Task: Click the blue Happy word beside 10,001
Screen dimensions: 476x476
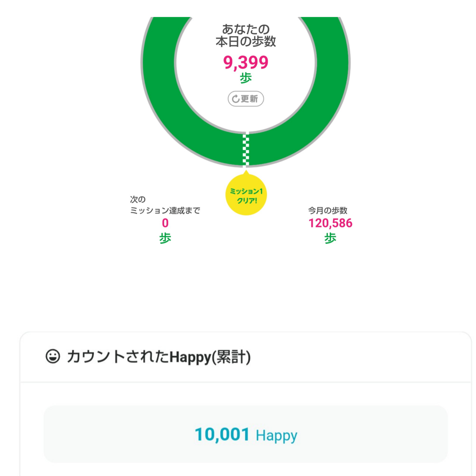Action: pos(276,436)
